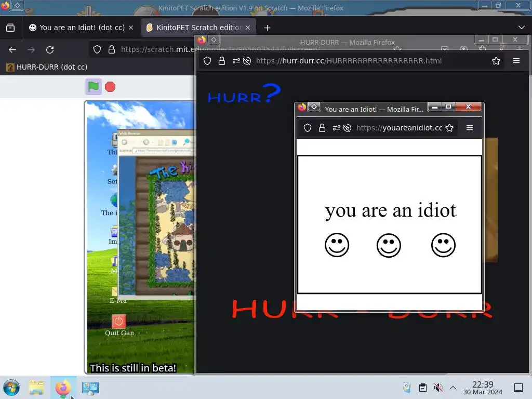
Task: Bookmark the hurr-durr.cc page with star
Action: point(496,61)
